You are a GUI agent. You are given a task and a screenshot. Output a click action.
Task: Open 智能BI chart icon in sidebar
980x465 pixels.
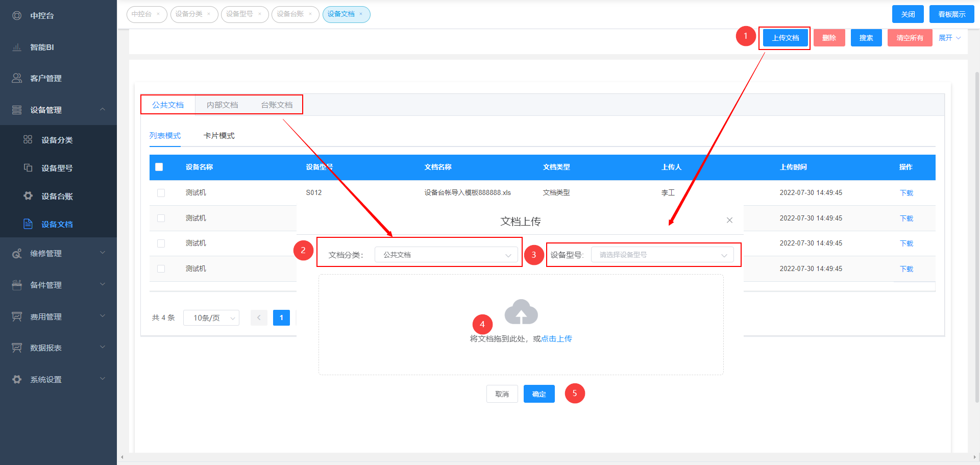coord(17,47)
